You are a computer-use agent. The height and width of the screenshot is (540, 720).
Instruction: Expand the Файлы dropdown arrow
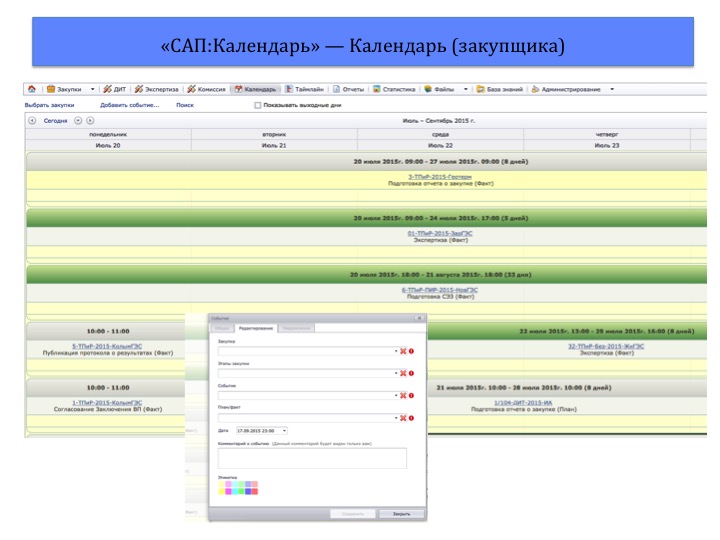(466, 89)
